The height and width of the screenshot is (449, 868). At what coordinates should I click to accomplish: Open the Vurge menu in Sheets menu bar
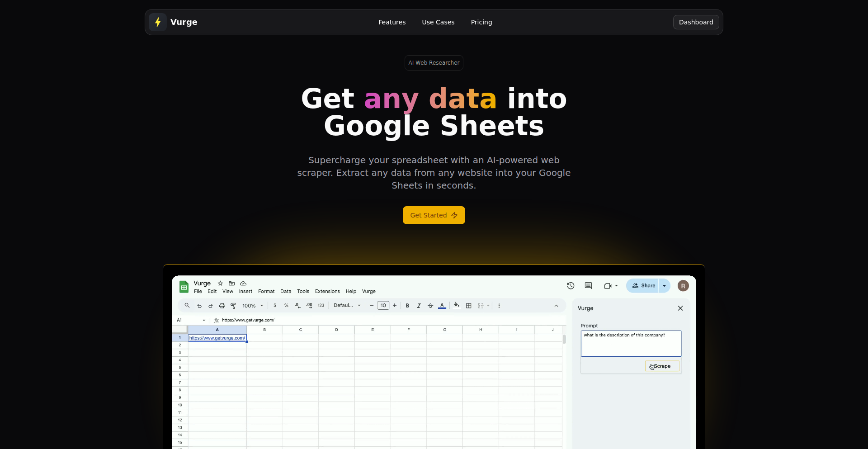[x=369, y=292]
